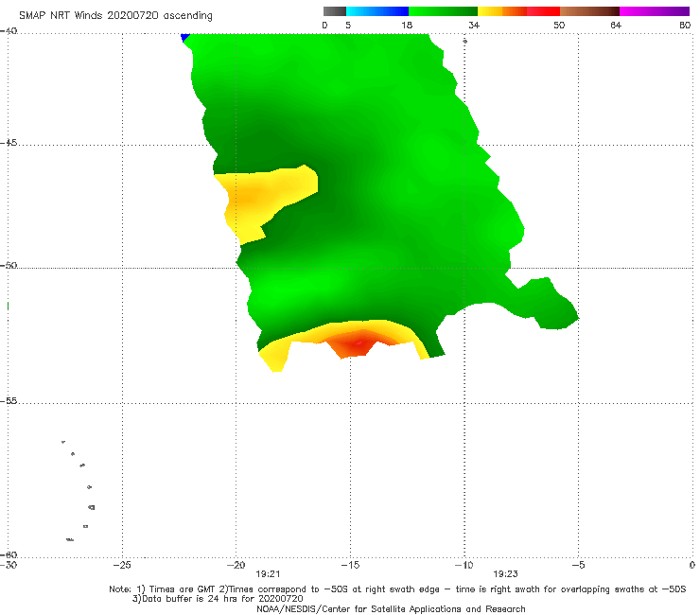
Task: Click the swath time label '19:23'
Action: 505,574
